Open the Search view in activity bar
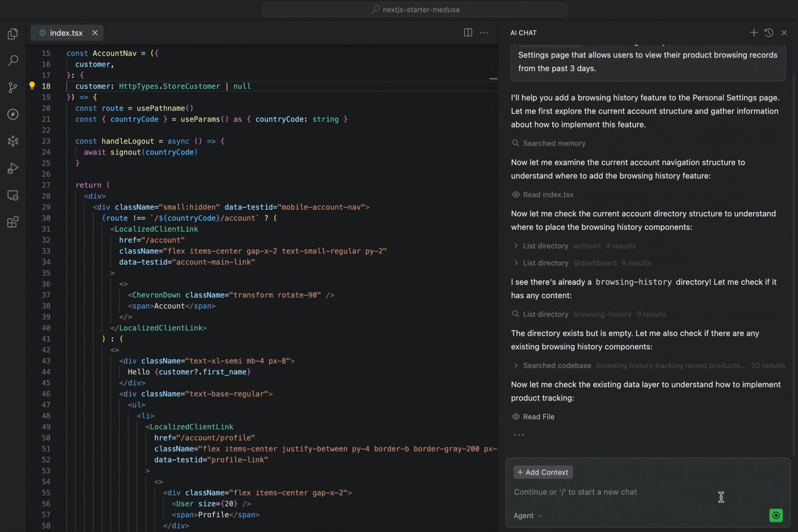 (x=13, y=60)
